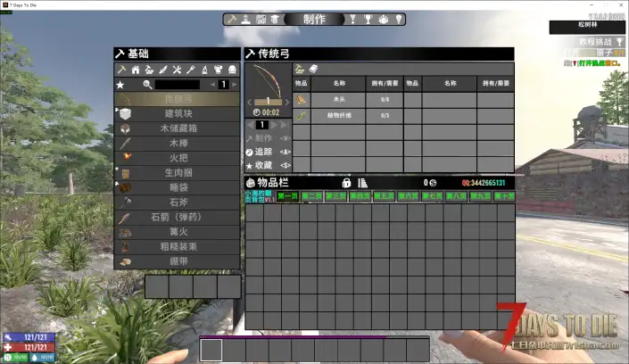
Task: Sort the inventory with the stack icon
Action: pyautogui.click(x=362, y=183)
